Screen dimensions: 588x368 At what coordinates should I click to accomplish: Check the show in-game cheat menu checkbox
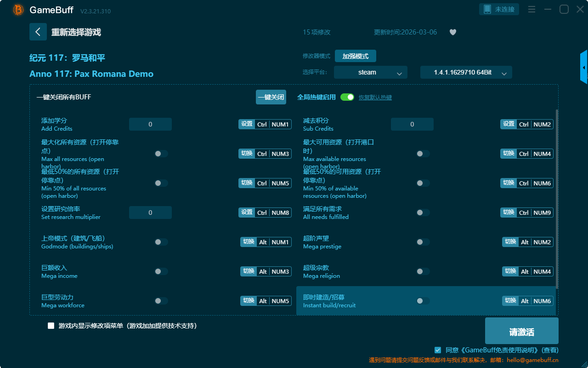click(x=51, y=326)
